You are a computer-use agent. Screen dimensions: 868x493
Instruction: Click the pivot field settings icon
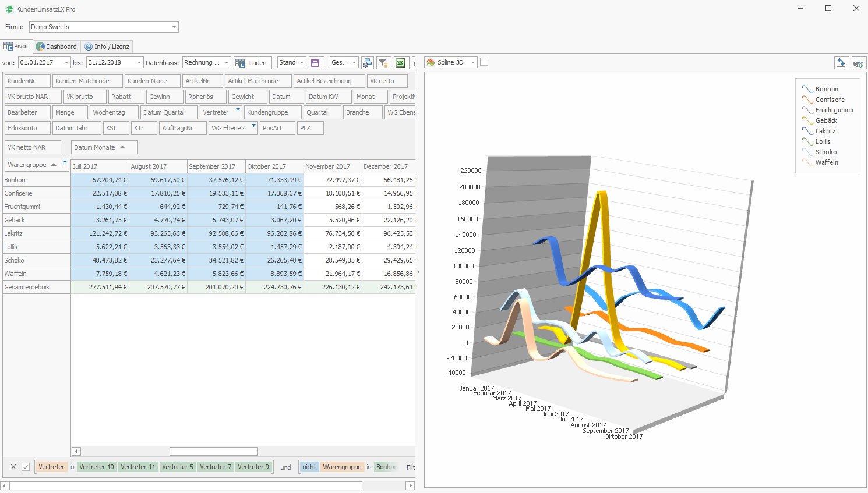(x=367, y=63)
